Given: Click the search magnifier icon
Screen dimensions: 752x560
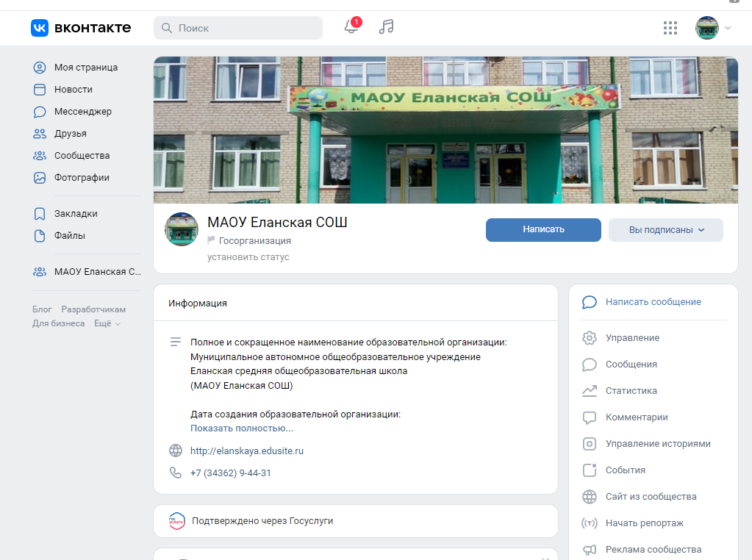Looking at the screenshot, I should point(166,28).
